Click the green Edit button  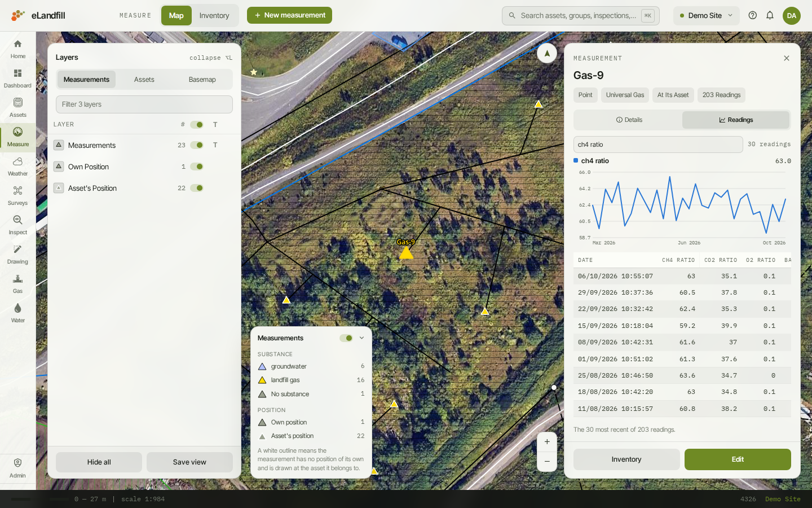pos(738,459)
